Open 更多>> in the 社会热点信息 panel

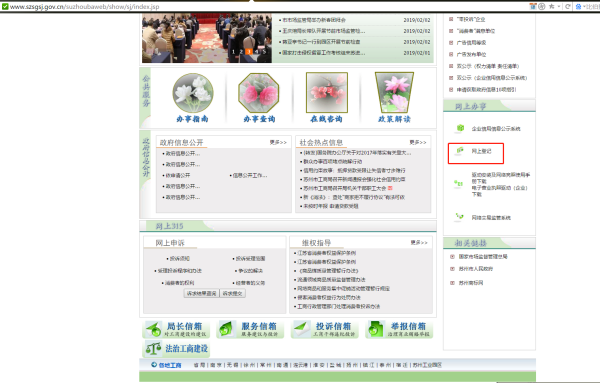[418, 142]
